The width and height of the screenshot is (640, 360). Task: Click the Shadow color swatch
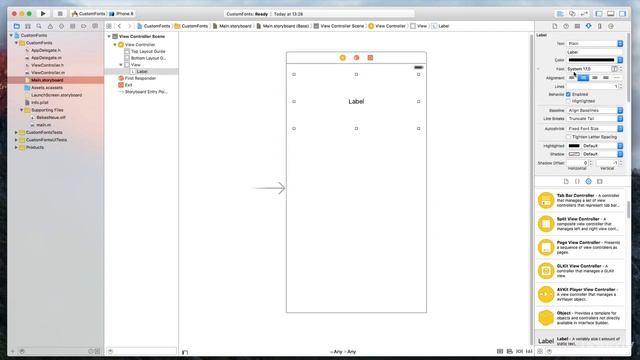coord(574,154)
